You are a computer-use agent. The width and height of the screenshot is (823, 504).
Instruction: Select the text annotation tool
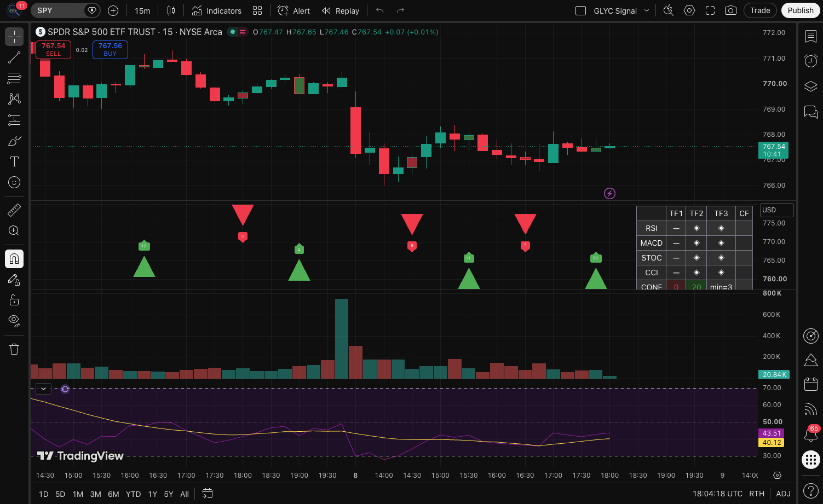(x=14, y=161)
